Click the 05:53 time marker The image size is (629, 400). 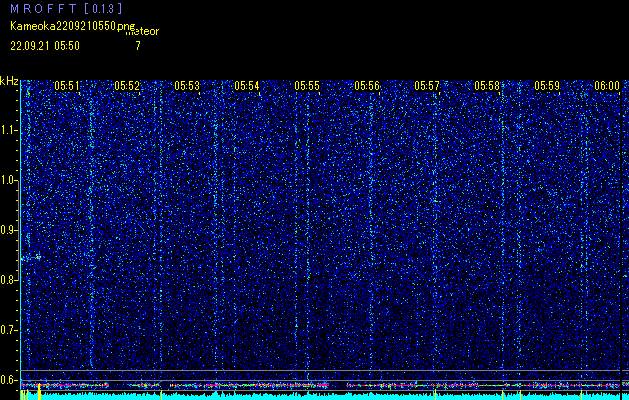(187, 85)
